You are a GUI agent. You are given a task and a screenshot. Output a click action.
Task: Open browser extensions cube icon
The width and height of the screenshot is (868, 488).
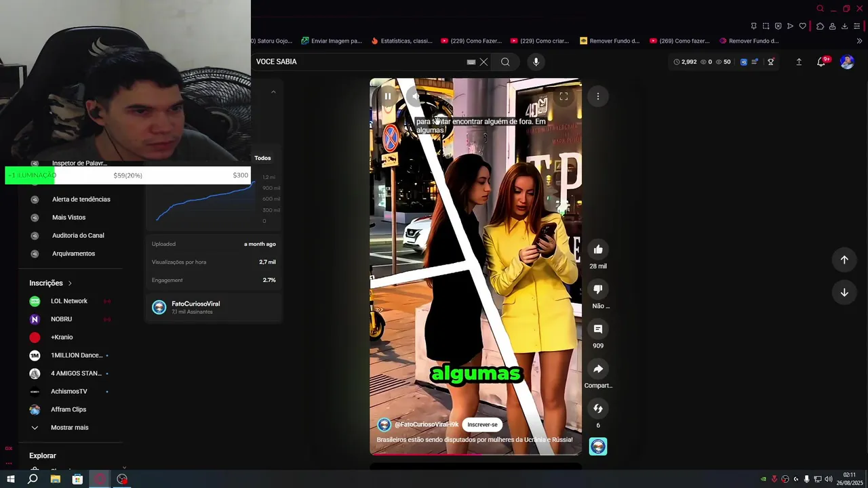[820, 26]
